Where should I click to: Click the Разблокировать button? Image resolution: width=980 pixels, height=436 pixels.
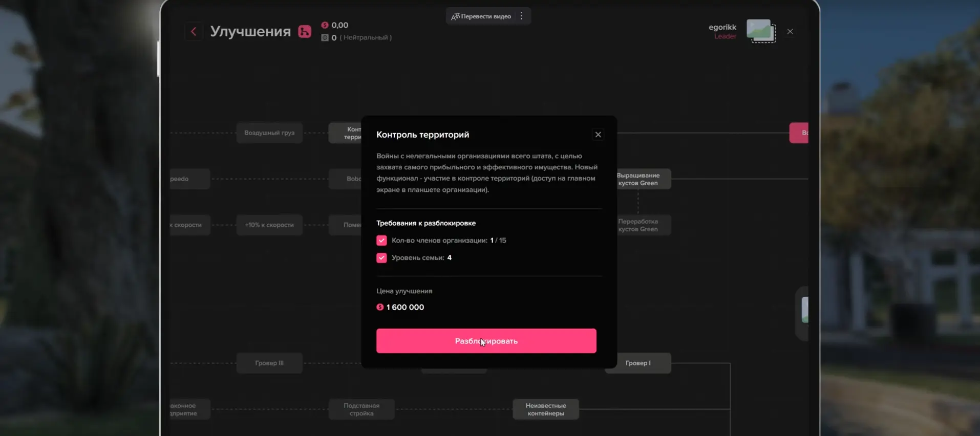[486, 341]
